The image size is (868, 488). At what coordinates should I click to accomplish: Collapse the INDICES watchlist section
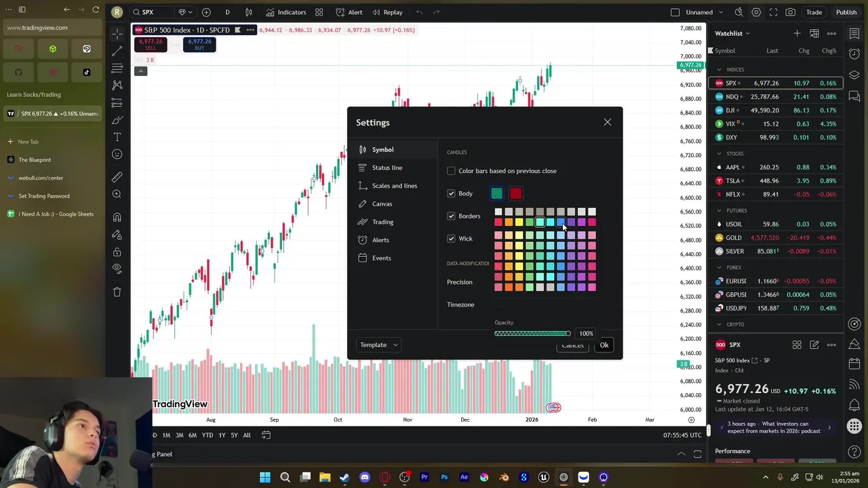[x=719, y=70]
